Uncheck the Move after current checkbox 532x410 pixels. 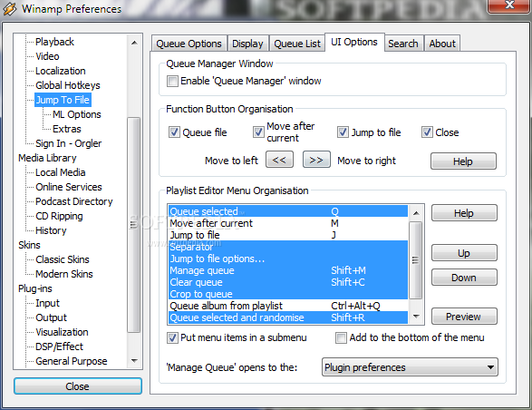tap(258, 132)
